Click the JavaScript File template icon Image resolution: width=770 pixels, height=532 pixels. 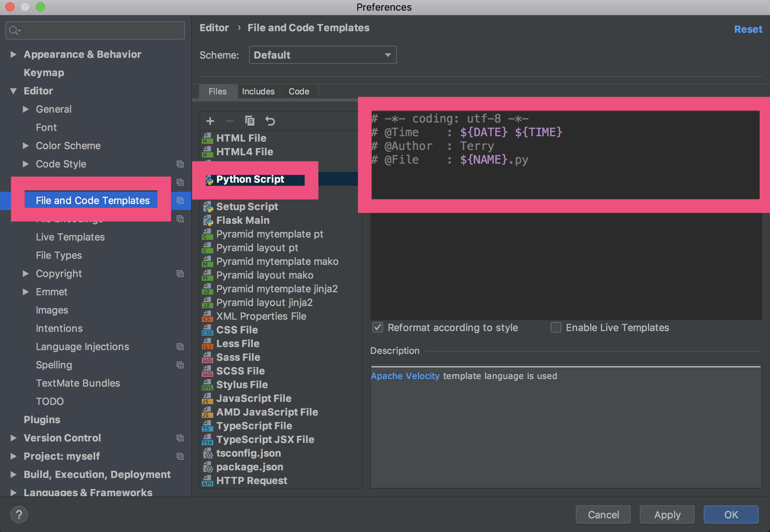pos(207,398)
